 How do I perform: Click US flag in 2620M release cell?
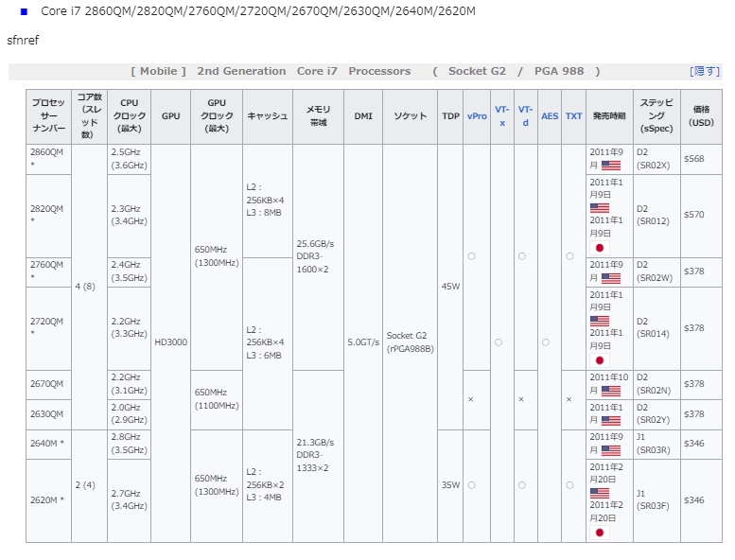600,493
